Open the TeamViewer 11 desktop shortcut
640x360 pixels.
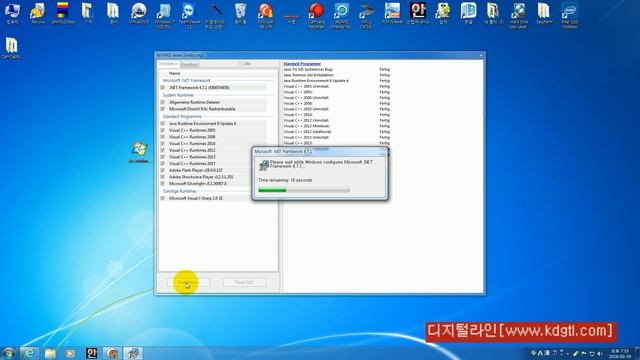tap(189, 16)
